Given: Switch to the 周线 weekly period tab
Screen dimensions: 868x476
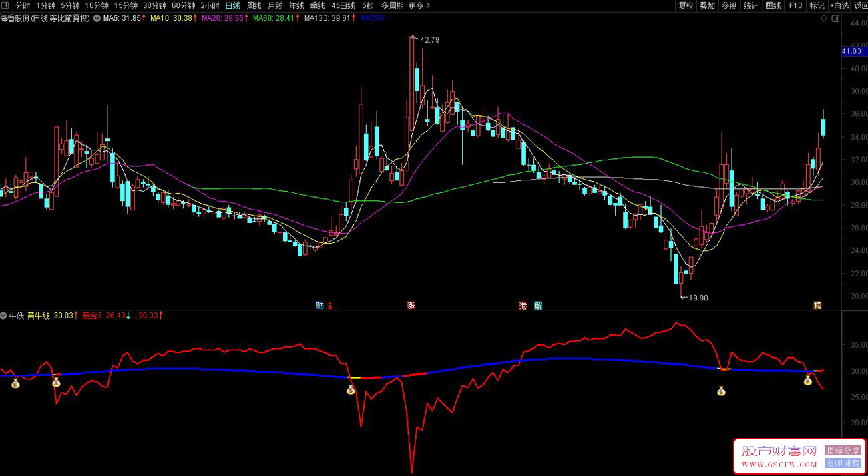Looking at the screenshot, I should [254, 6].
